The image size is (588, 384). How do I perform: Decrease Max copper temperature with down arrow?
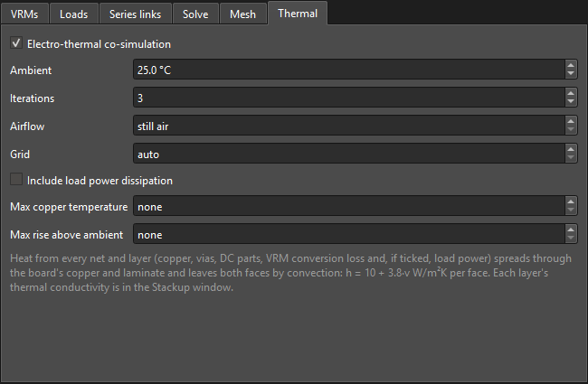[571, 211]
